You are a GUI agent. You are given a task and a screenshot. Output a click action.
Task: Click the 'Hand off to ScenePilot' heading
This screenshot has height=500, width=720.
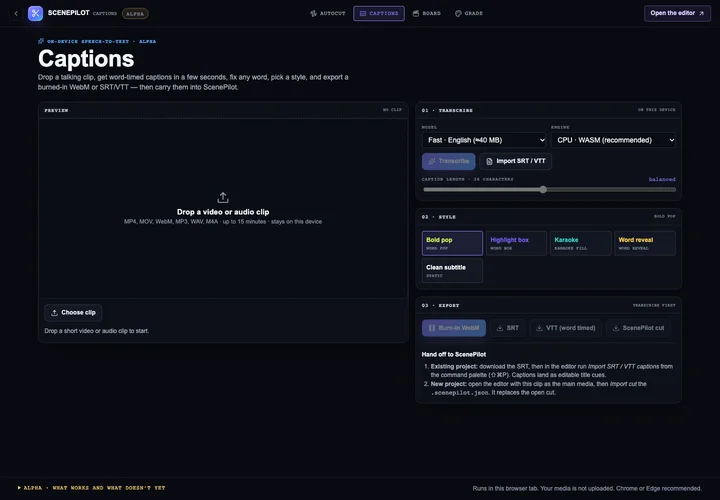pos(454,354)
